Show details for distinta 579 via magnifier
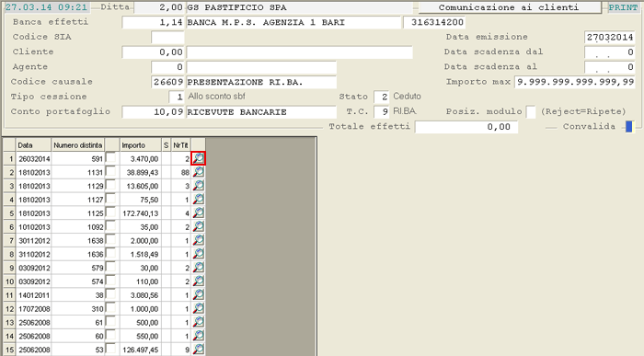This screenshot has height=356, width=644. (199, 268)
